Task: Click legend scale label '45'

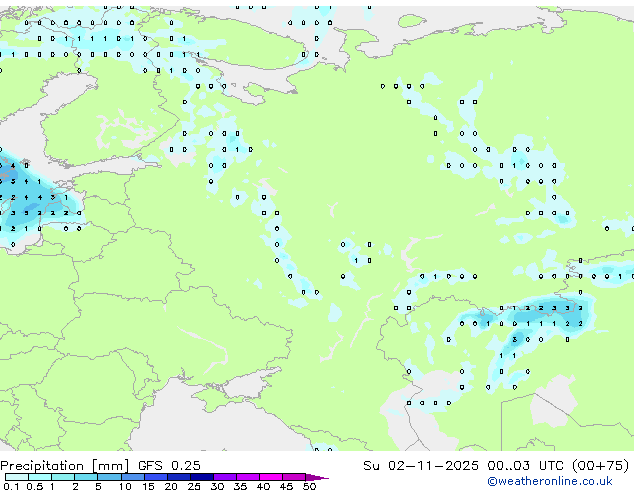Action: pos(286,486)
